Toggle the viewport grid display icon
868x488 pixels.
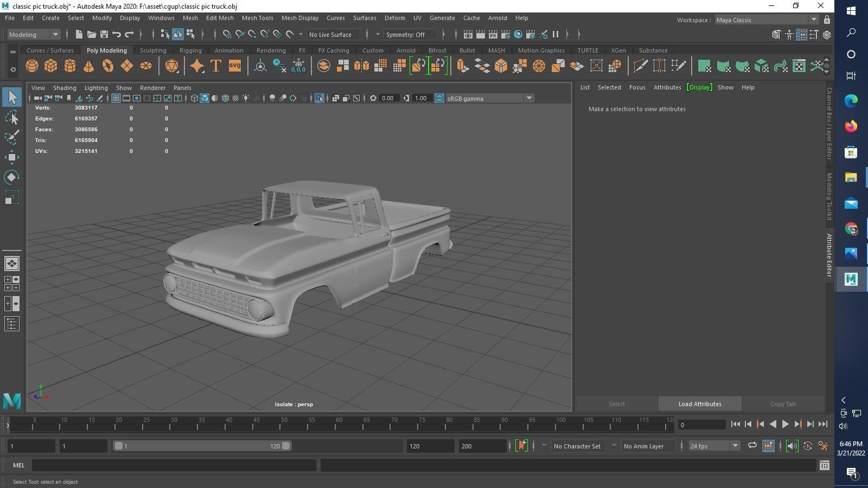116,98
